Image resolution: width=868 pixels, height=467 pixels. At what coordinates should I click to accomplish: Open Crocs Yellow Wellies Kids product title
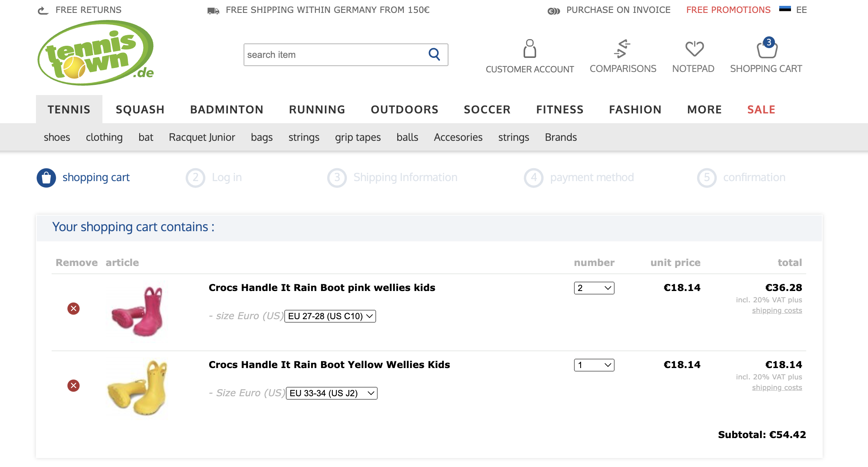(x=329, y=365)
